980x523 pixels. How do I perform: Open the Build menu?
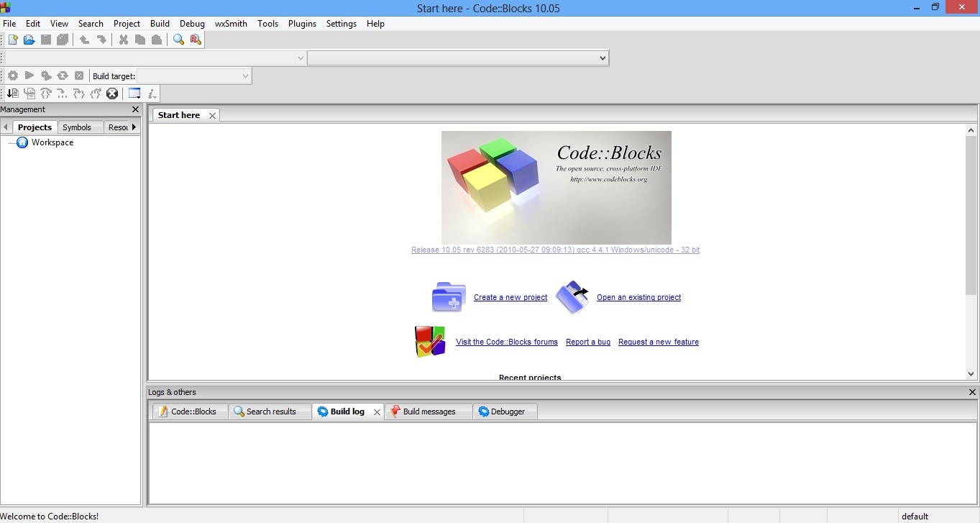pyautogui.click(x=160, y=24)
